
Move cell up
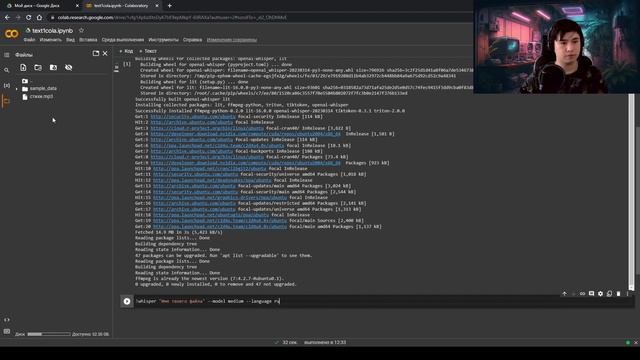coord(564,293)
